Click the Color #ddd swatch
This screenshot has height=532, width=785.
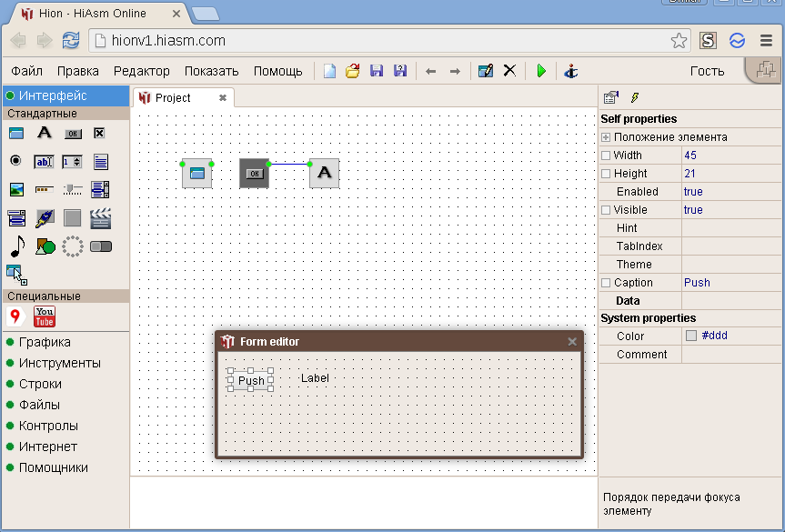click(691, 336)
